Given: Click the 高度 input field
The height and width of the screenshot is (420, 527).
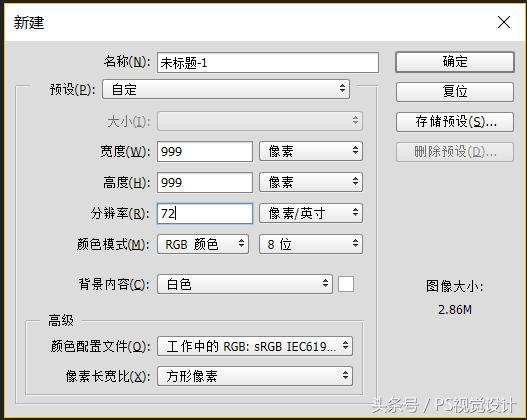Looking at the screenshot, I should [205, 182].
